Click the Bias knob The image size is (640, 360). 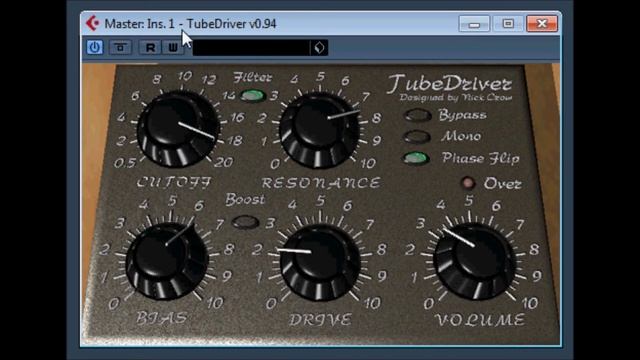167,261
